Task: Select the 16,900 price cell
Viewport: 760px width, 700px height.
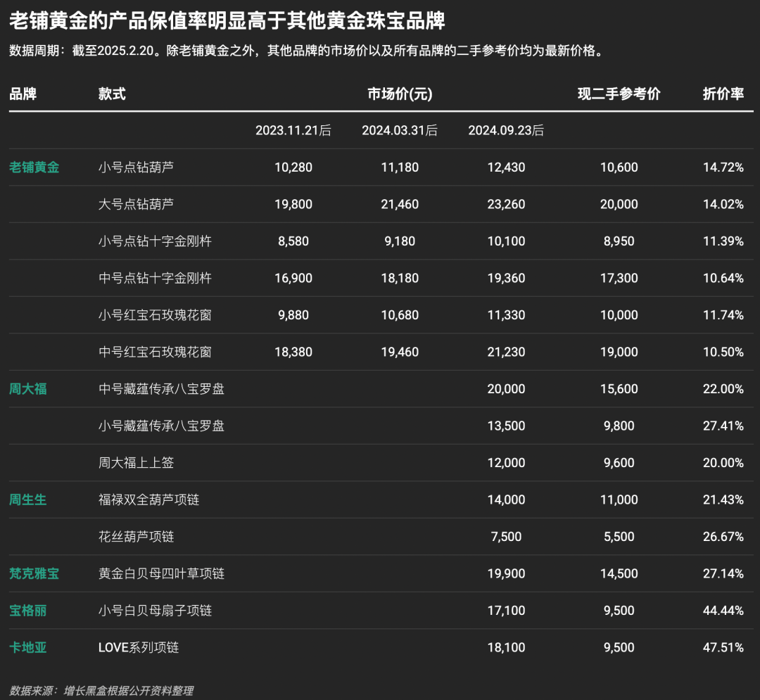Action: pyautogui.click(x=293, y=278)
